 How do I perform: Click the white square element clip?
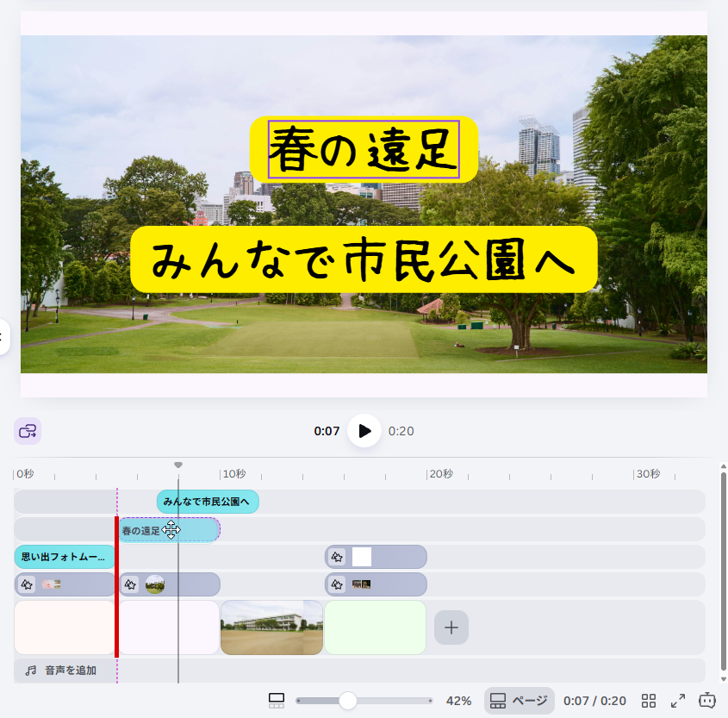376,557
